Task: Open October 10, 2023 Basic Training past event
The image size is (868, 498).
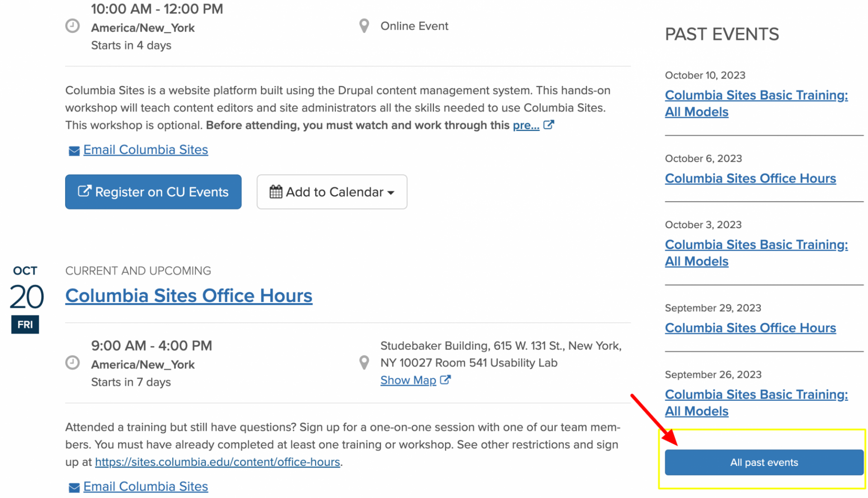Action: pyautogui.click(x=756, y=103)
